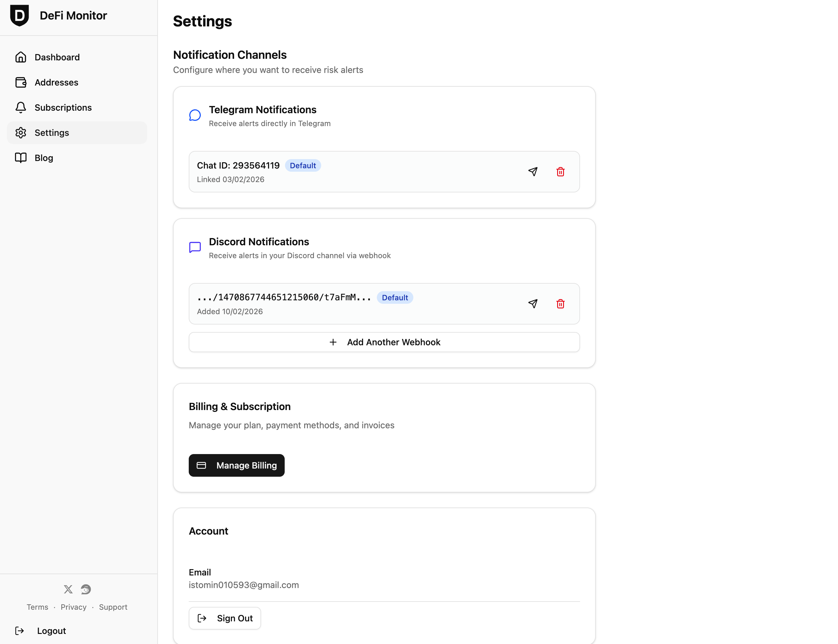Click the wallet icon next to Addresses

coord(21,82)
